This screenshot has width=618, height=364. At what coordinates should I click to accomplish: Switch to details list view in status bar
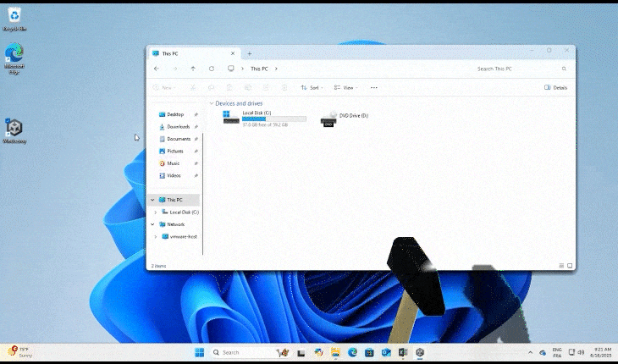coord(561,266)
